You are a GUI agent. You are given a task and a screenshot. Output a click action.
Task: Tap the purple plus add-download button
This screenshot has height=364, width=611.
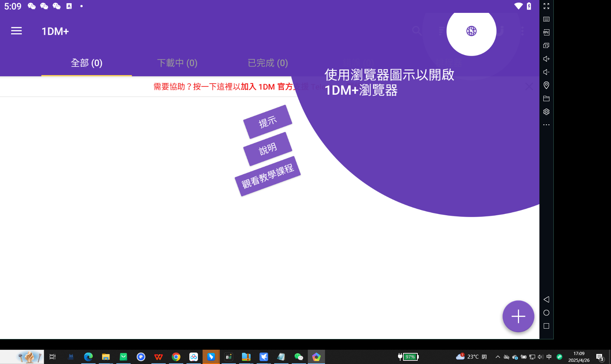click(518, 316)
